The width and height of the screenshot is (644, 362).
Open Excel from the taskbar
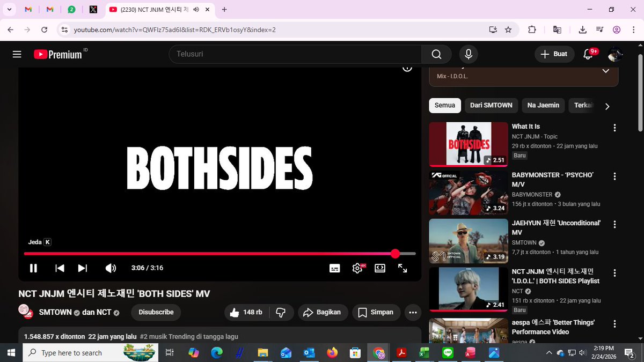click(x=424, y=353)
